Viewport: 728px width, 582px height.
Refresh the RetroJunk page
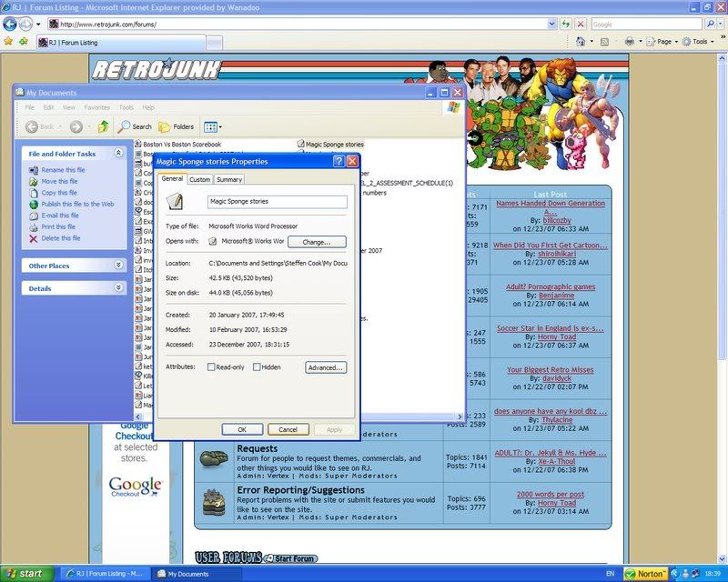(565, 25)
